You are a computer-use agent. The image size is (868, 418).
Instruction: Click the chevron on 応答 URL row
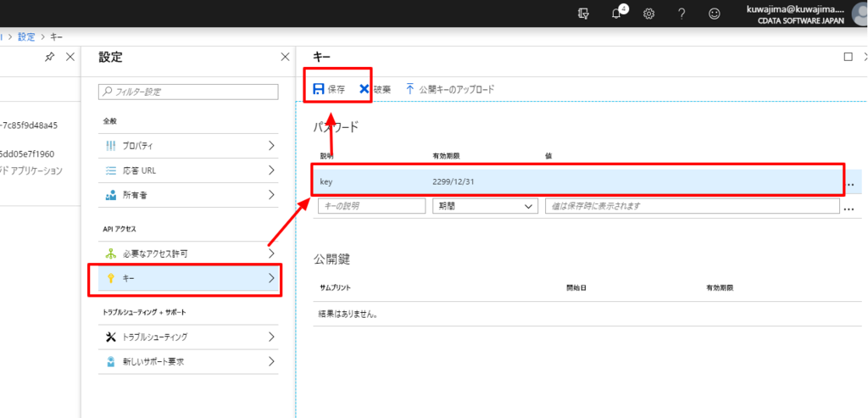pos(271,170)
